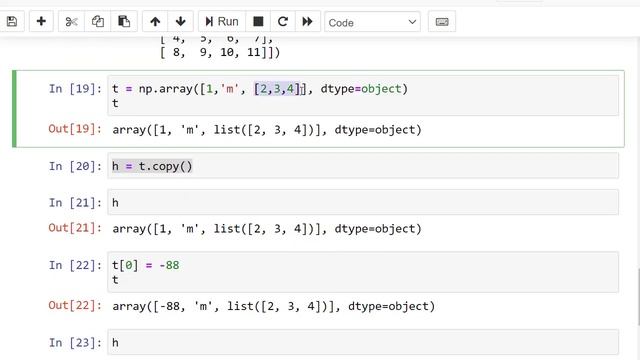This screenshot has width=640, height=360.
Task: Restart the kernel with the circular arrow
Action: pos(282,22)
